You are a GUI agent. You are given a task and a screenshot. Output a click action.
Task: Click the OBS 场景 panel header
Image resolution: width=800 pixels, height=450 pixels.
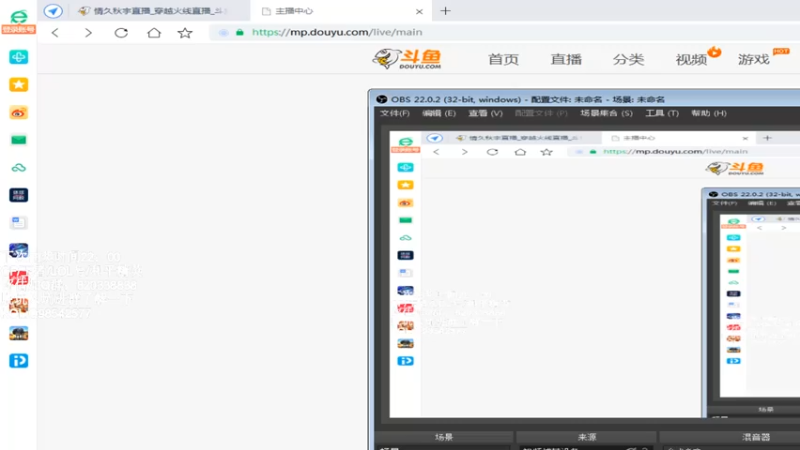(x=444, y=437)
